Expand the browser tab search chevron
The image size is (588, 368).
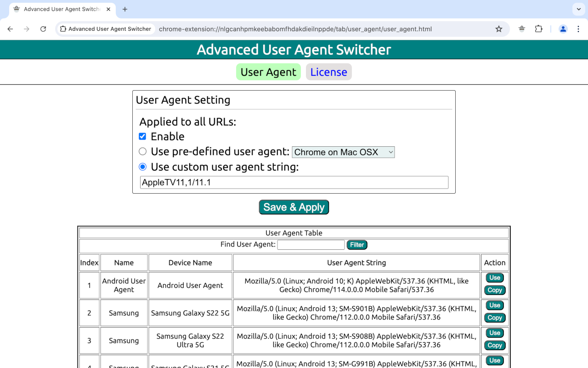coord(578,9)
